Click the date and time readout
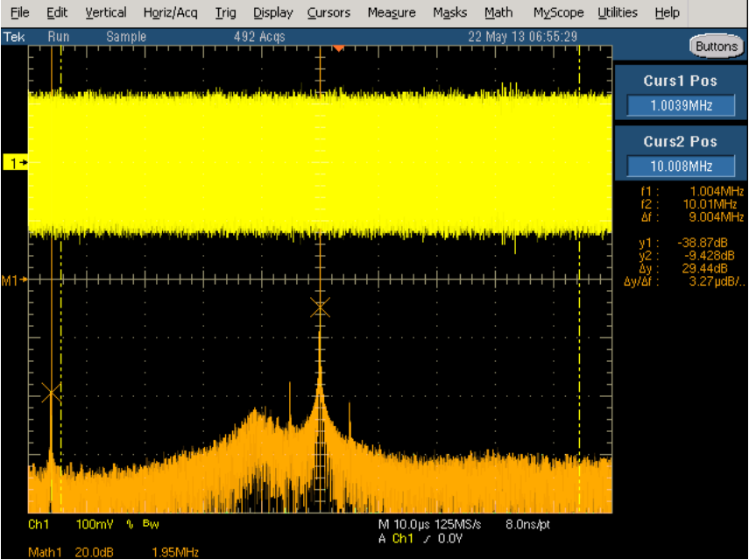Screen dimensions: 749x560 point(523,37)
